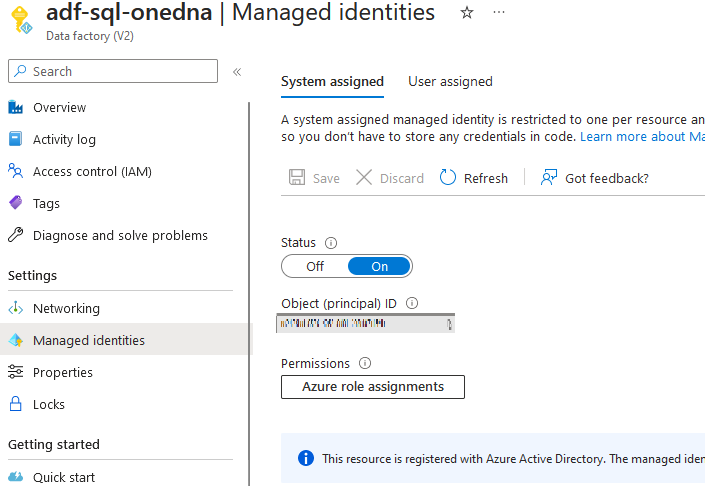
Task: Click the Refresh circular arrow icon
Action: 448,177
